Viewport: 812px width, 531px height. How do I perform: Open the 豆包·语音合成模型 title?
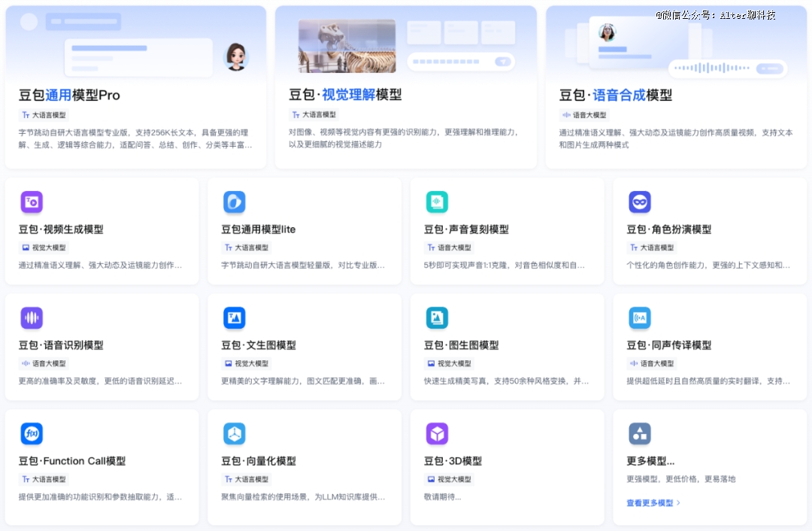(616, 95)
